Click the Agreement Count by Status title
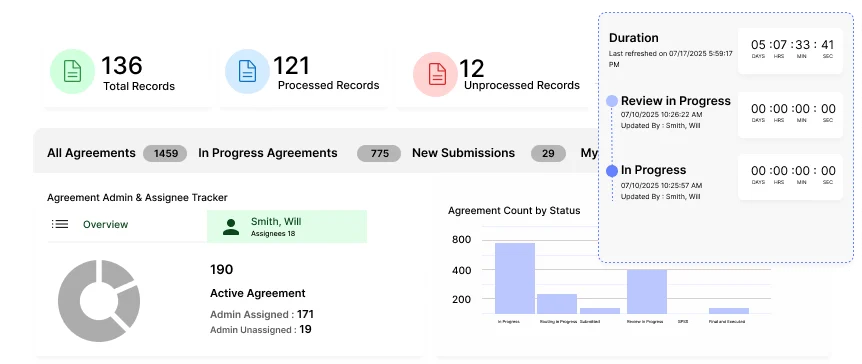The height and width of the screenshot is (364, 862). [x=514, y=211]
